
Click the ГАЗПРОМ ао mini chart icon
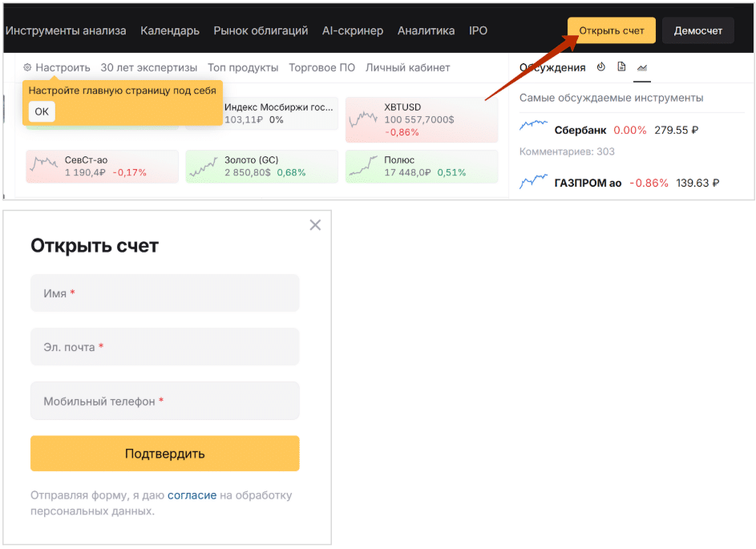533,183
